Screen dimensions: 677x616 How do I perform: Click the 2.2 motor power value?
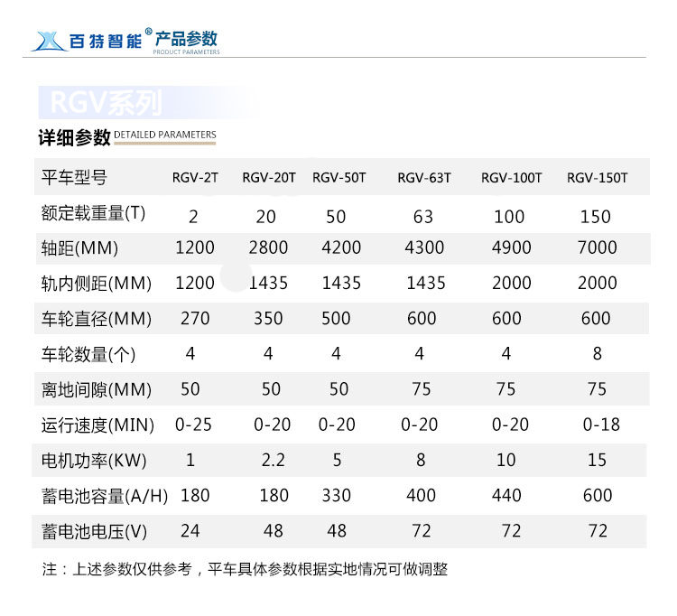tap(273, 461)
